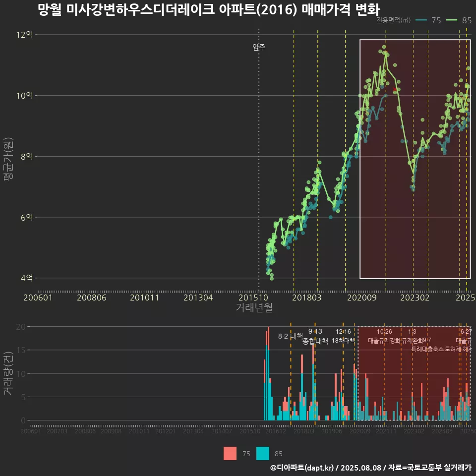The width and height of the screenshot is (476, 476).
Task: Click x-axis label 201803 on price chart
Action: pos(306,297)
